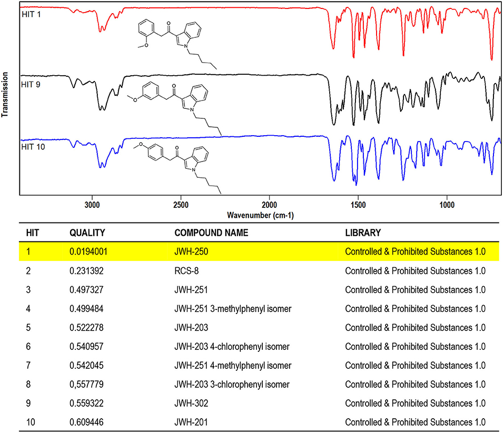The height and width of the screenshot is (434, 504).
Task: Click the JWH-302 molecular structure drawing
Action: (x=174, y=108)
